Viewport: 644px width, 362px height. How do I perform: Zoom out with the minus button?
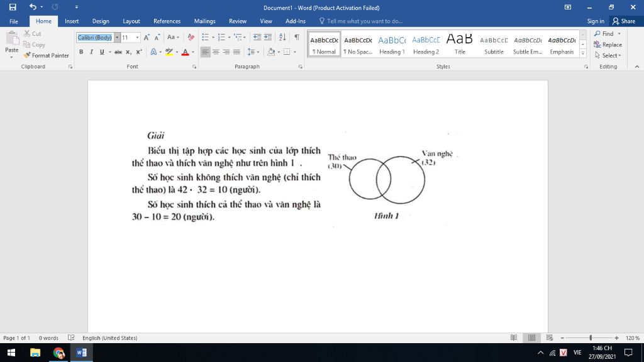563,337
